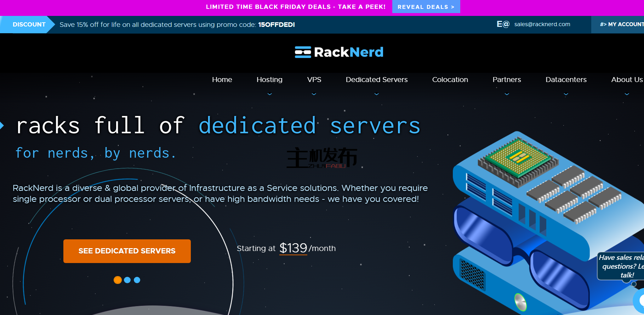Screen dimensions: 644x315
Task: Click the 'for nerds, by nerds.' tagline
Action: pyautogui.click(x=96, y=153)
